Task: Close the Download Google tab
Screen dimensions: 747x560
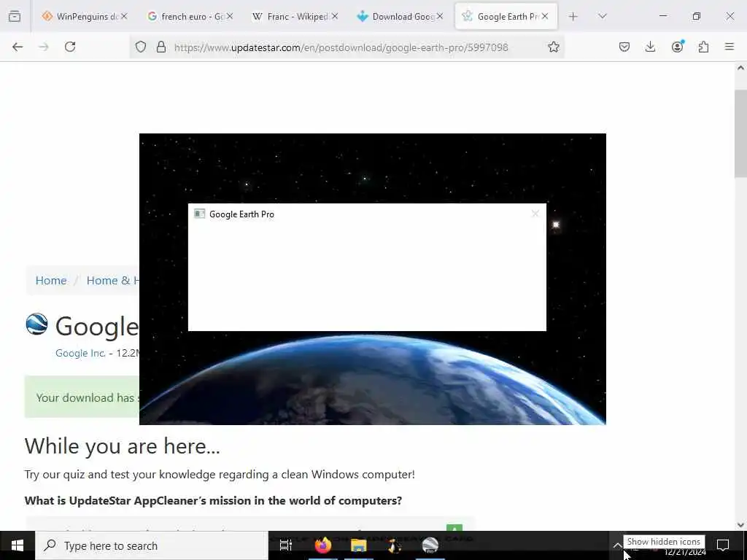Action: coord(440,16)
